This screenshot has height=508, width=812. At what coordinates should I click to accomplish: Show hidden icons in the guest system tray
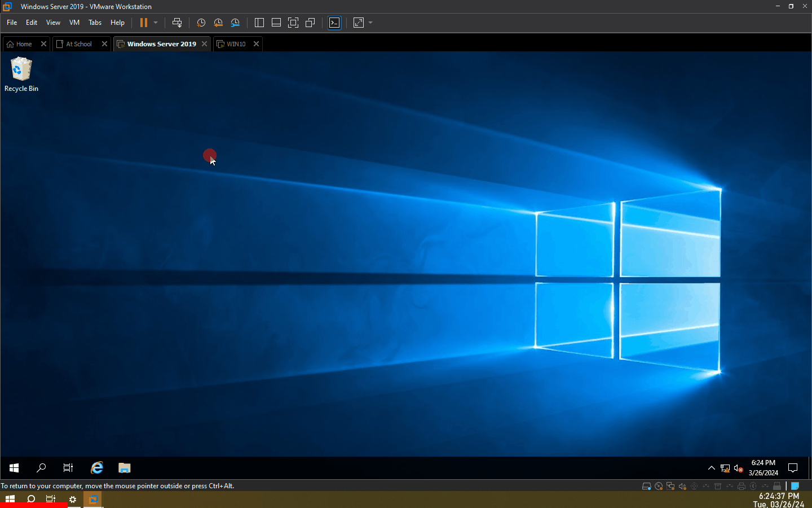point(712,468)
